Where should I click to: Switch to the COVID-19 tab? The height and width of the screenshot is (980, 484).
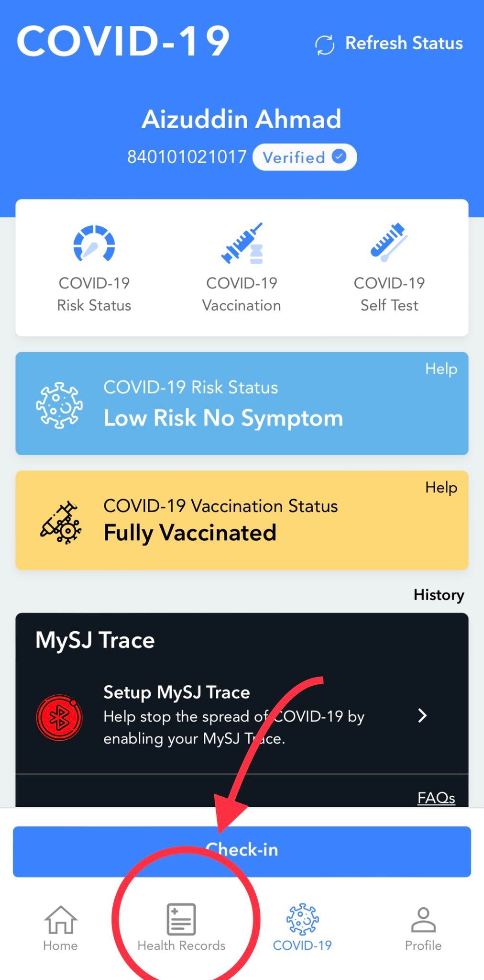coord(302,927)
